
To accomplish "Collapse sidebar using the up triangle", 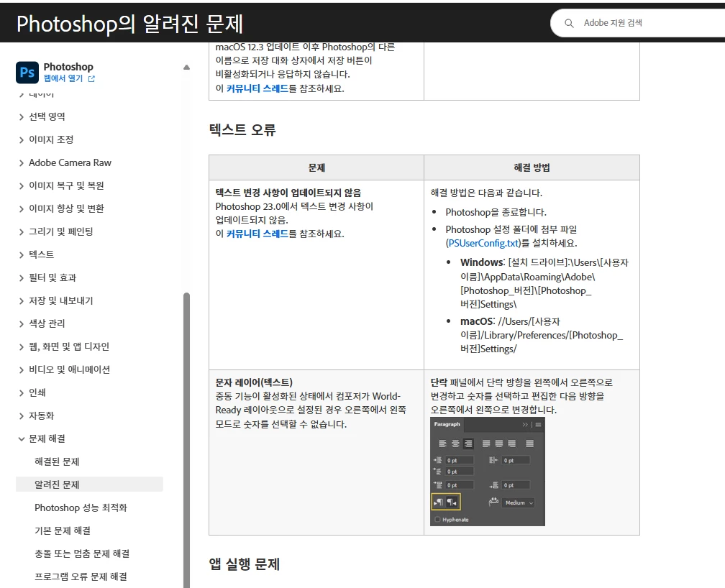I will coord(186,67).
